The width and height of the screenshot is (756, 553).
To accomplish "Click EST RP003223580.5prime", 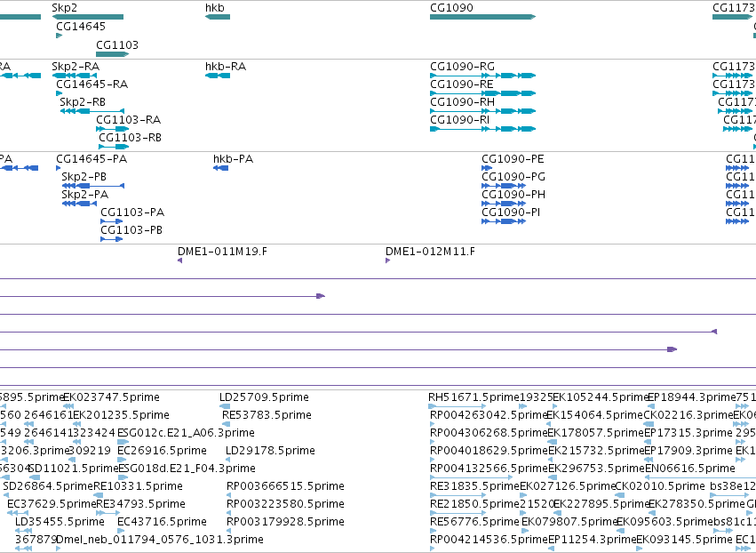I will (285, 504).
